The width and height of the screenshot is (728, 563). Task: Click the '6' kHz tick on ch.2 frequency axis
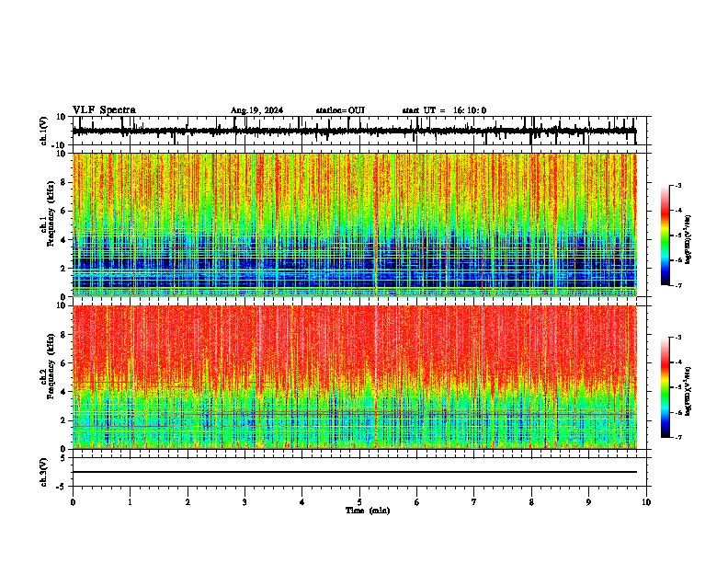pos(64,363)
